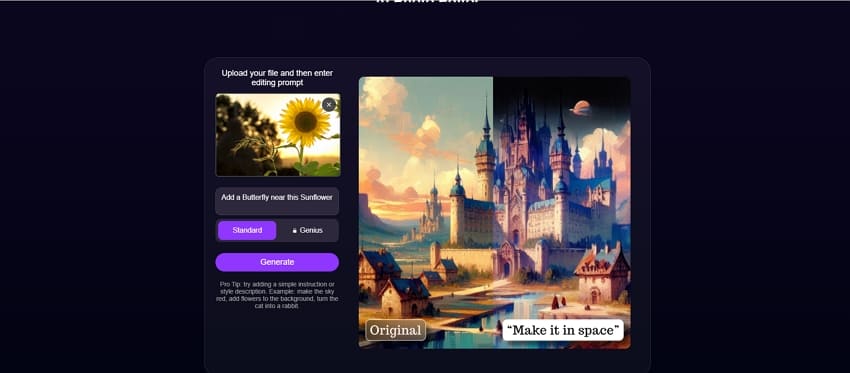Click the upload instructions heading text

(x=277, y=78)
